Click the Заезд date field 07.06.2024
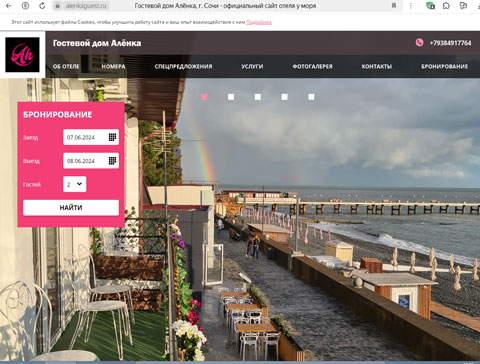The image size is (480, 364). 91,137
